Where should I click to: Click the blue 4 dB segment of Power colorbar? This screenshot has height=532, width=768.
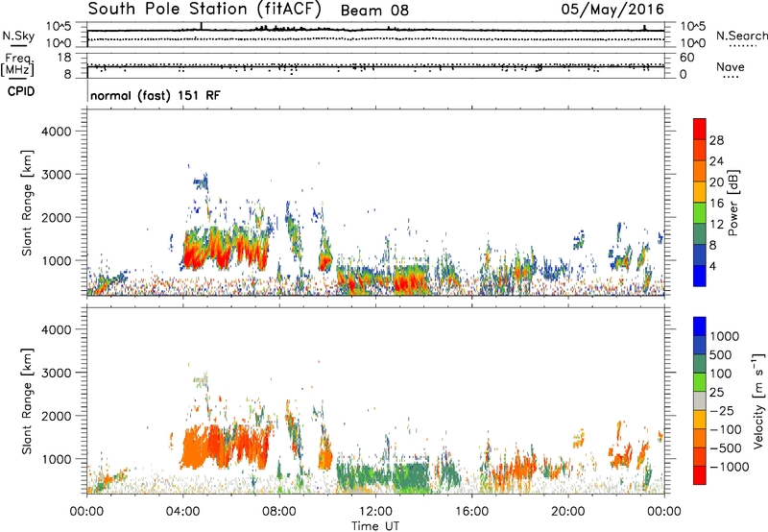coord(700,276)
